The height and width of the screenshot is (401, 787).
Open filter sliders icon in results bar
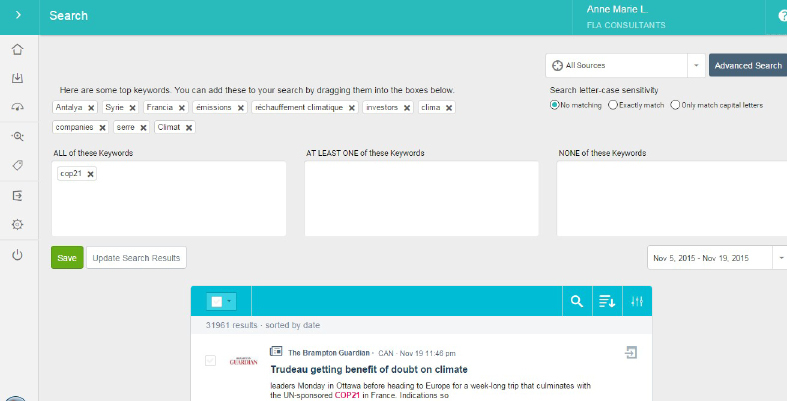[x=636, y=301]
